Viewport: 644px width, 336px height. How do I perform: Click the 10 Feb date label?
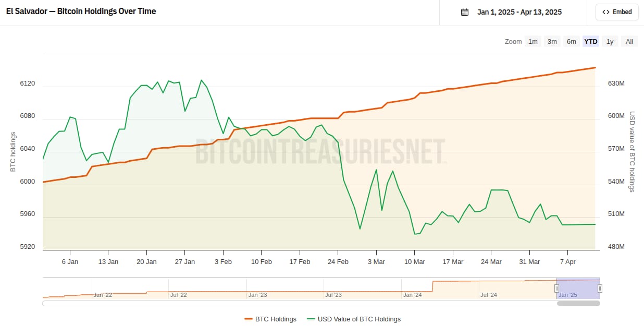[262, 261]
